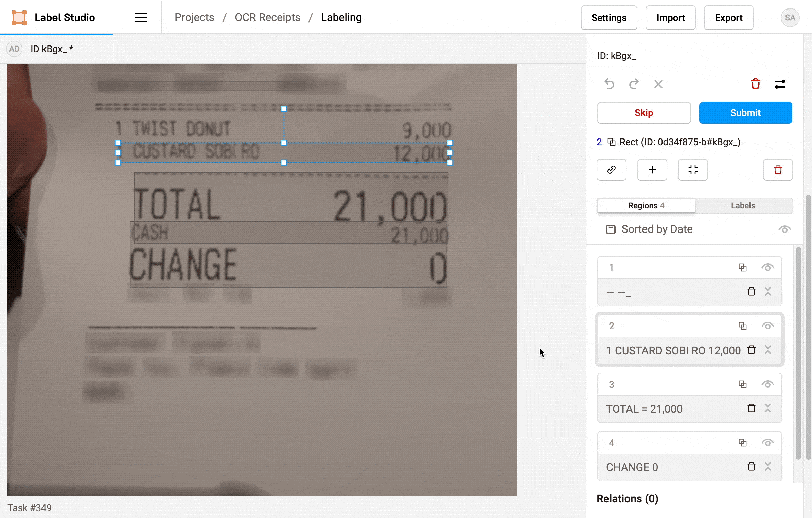This screenshot has width=812, height=518.
Task: Delete all annotations via red trash icon
Action: point(755,84)
